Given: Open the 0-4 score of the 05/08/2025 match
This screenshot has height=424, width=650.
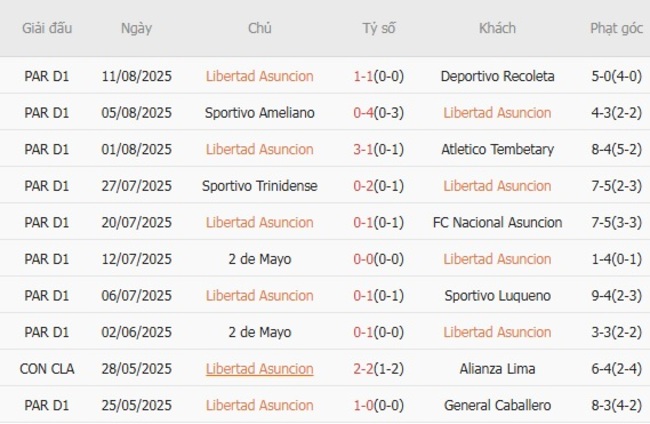Looking at the screenshot, I should point(363,113).
